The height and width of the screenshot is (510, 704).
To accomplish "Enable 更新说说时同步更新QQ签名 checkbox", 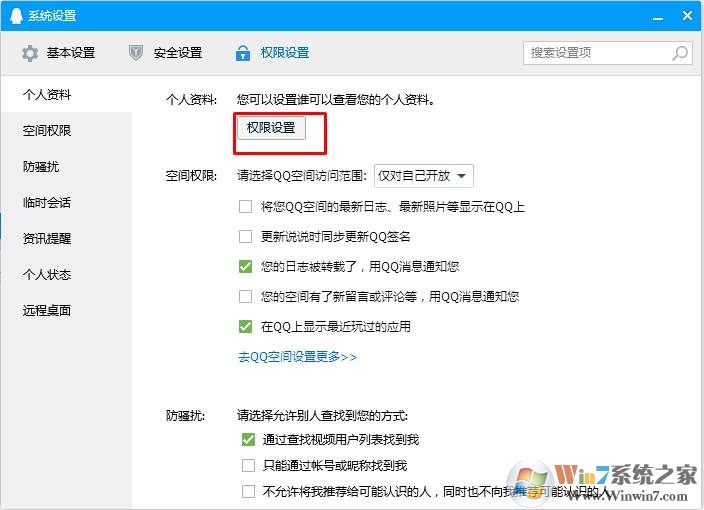I will coord(245,237).
